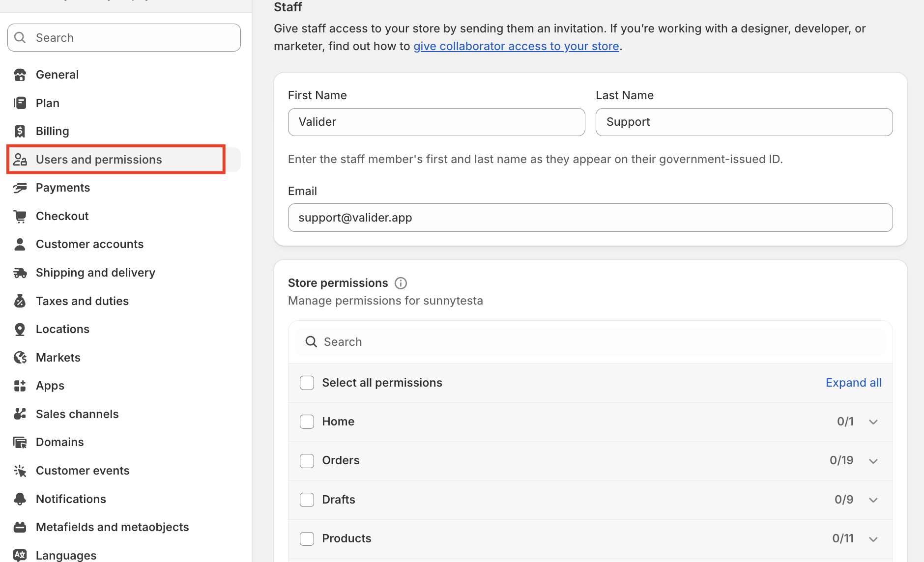Click the Markets globe icon
The width and height of the screenshot is (924, 562).
coord(20,358)
